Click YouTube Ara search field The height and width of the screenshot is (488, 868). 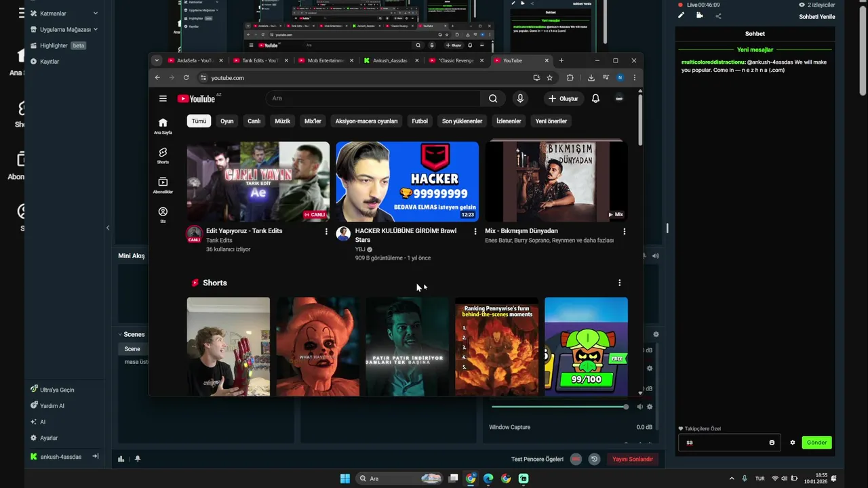(x=374, y=98)
